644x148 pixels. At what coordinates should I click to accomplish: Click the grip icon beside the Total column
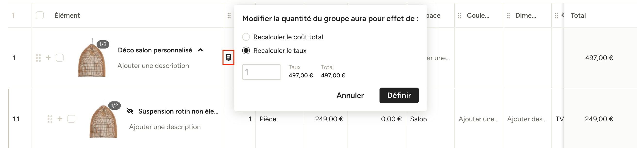point(556,16)
